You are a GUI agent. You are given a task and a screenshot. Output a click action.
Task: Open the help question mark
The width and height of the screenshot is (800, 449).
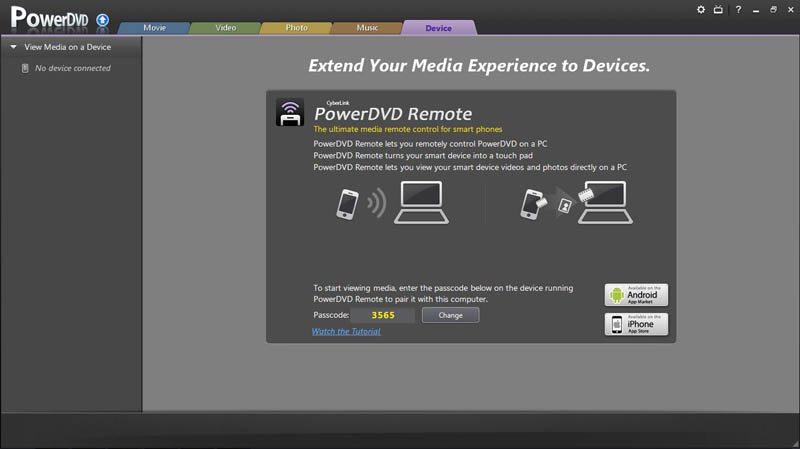point(738,10)
